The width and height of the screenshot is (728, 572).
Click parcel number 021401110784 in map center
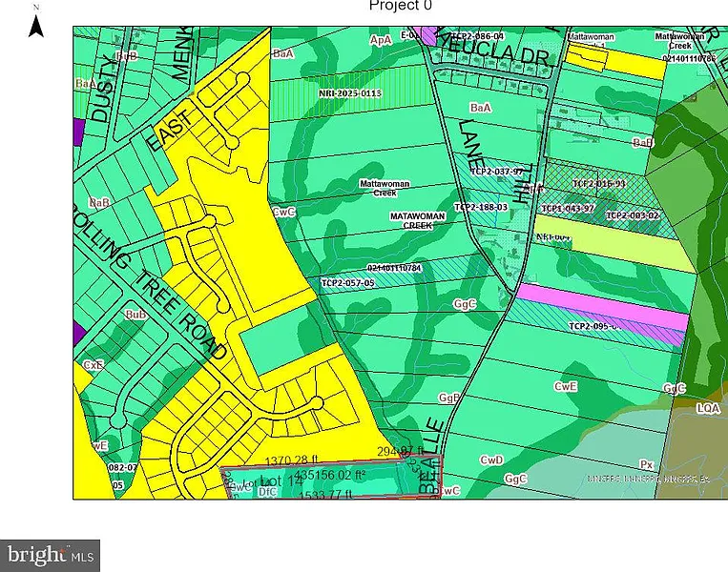click(394, 268)
